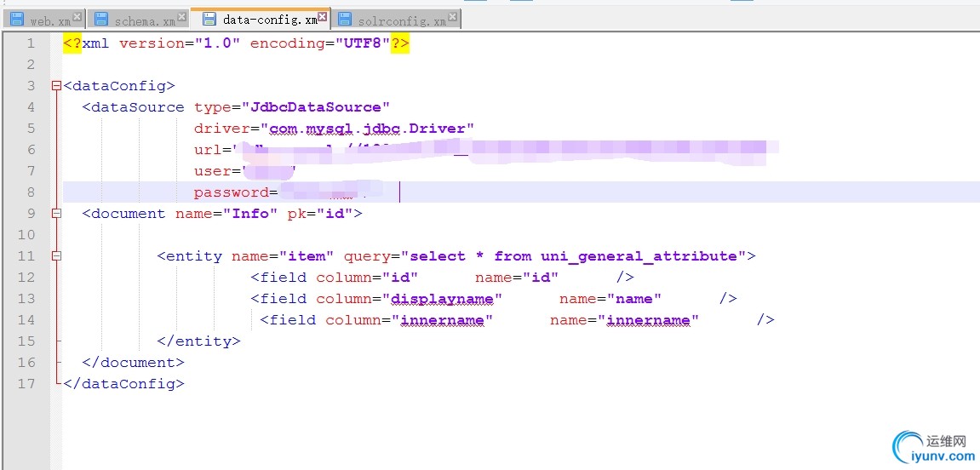Close the schema.xml tab
The width and height of the screenshot is (980, 470).
click(x=181, y=16)
